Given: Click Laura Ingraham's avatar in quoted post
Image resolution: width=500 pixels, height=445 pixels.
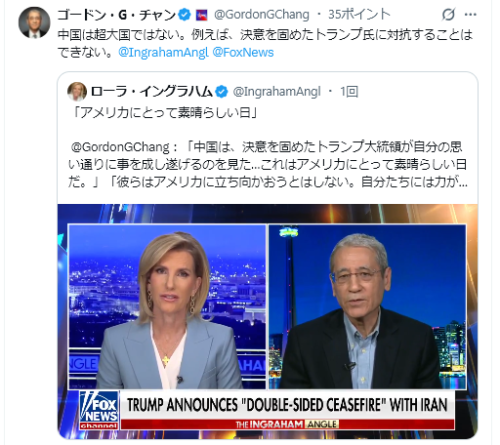Looking at the screenshot, I should coord(77,91).
